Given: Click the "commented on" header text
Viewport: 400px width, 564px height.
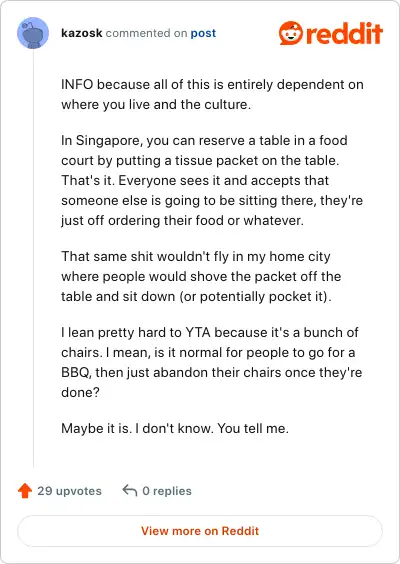Looking at the screenshot, I should [x=146, y=33].
